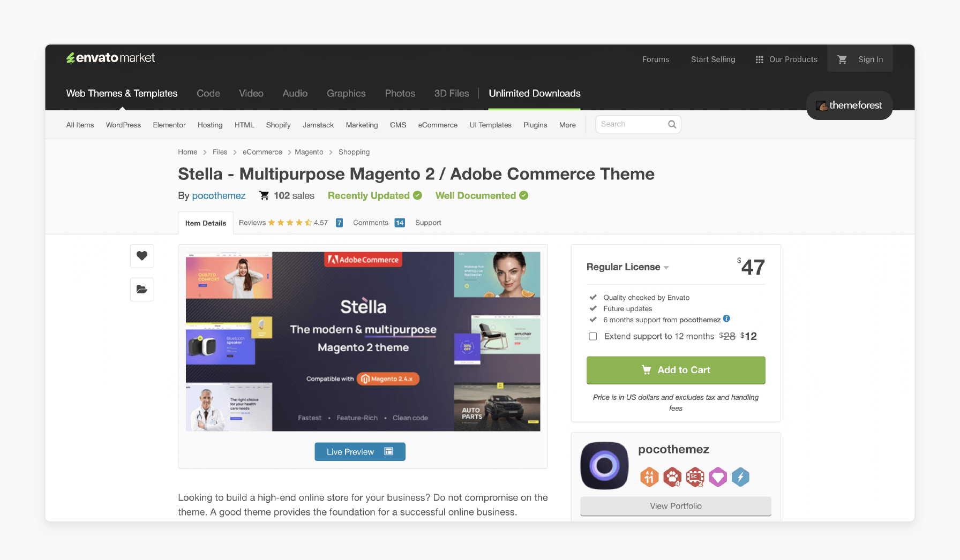Select UI Templates in subnavigation
This screenshot has width=960, height=560.
(491, 125)
